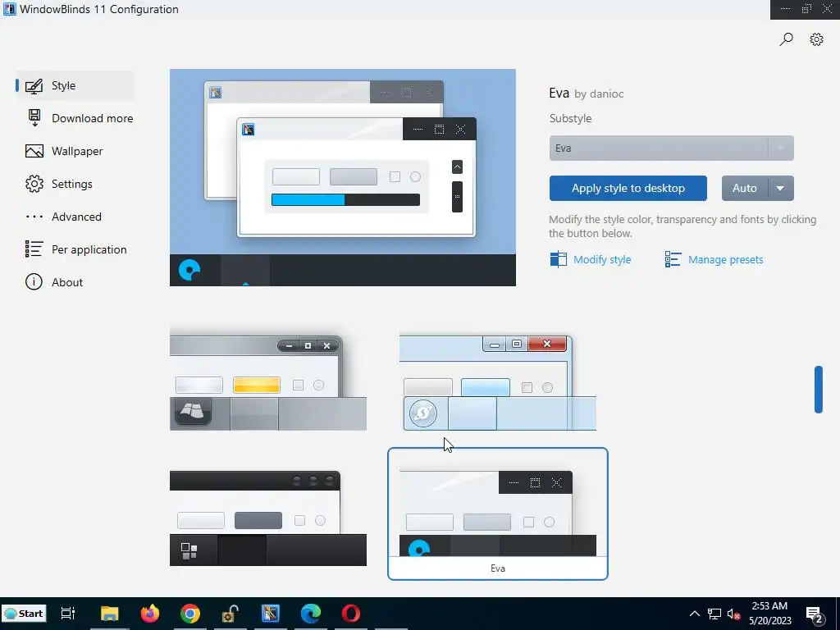This screenshot has height=630, width=840.
Task: Click the Auto button
Action: 745,188
